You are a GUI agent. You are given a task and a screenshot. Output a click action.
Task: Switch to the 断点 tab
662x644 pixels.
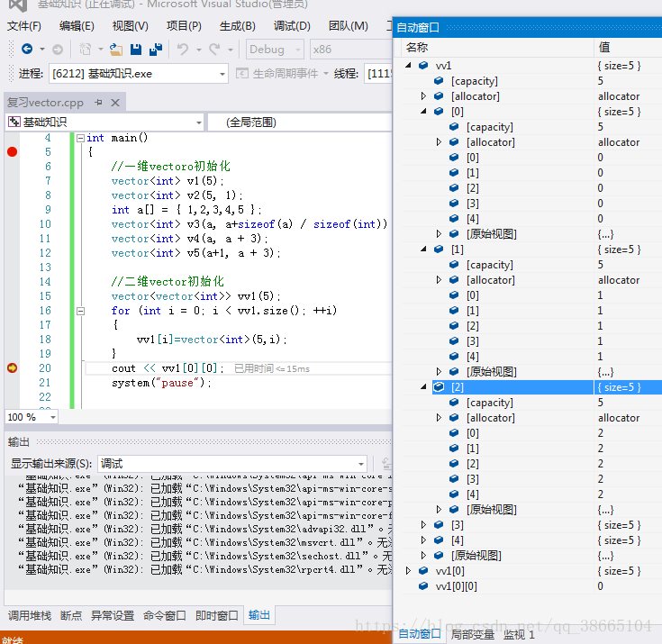pyautogui.click(x=71, y=616)
